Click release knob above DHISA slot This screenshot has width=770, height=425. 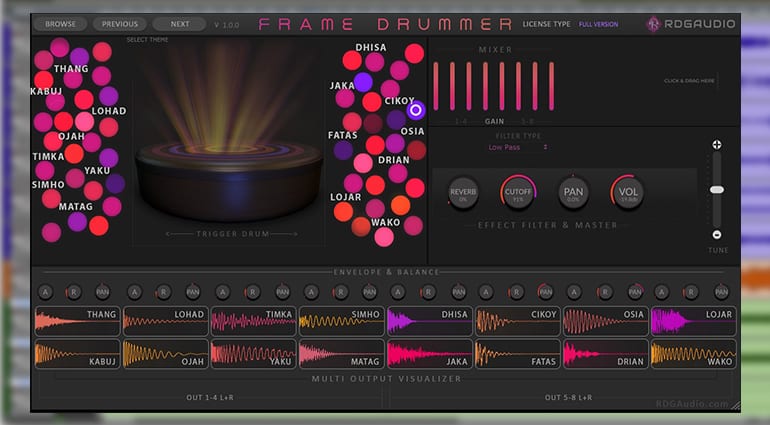click(x=428, y=292)
